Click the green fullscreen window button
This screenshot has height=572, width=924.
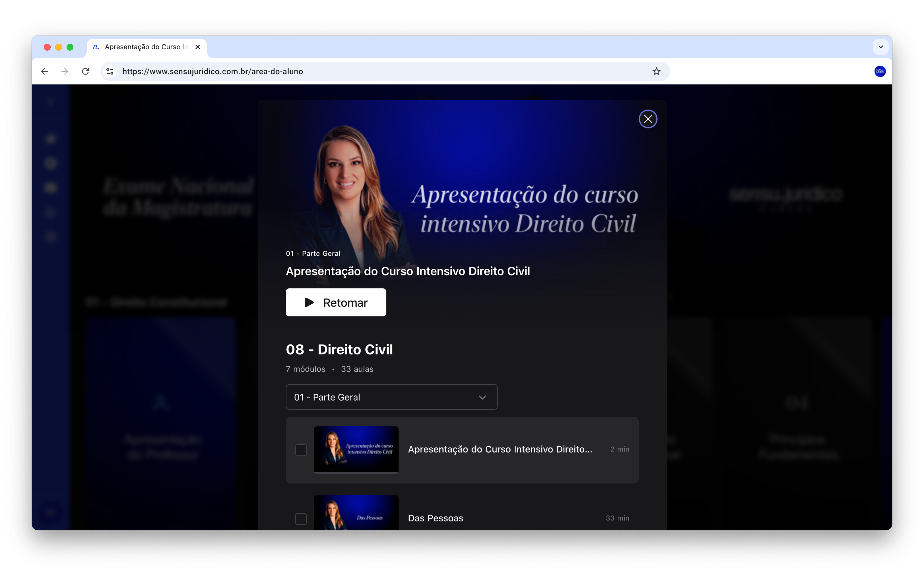pos(70,47)
